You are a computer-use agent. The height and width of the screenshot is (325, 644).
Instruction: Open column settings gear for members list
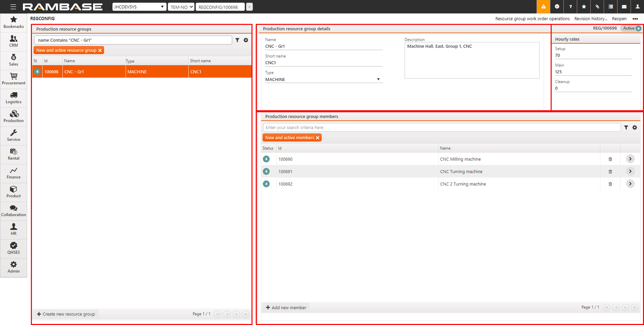635,128
